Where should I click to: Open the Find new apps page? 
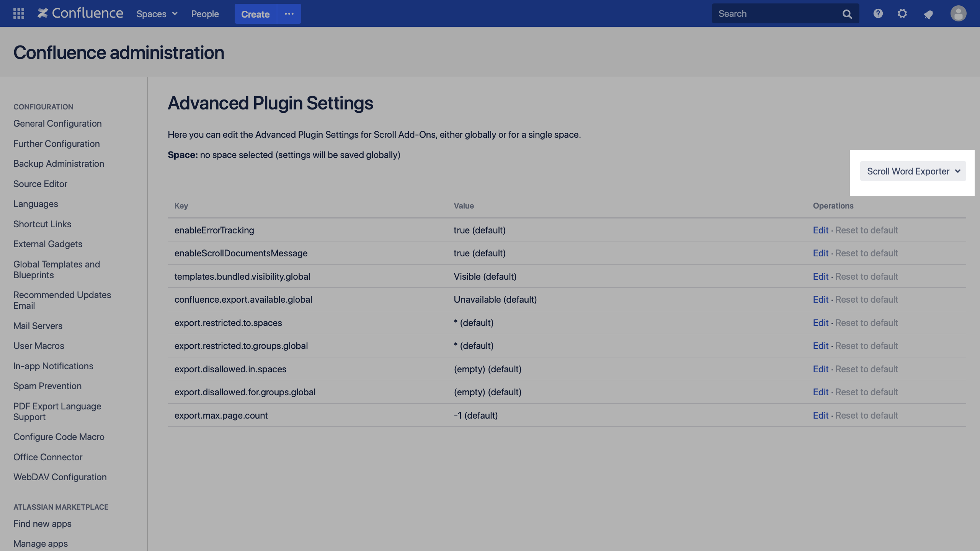(x=42, y=523)
